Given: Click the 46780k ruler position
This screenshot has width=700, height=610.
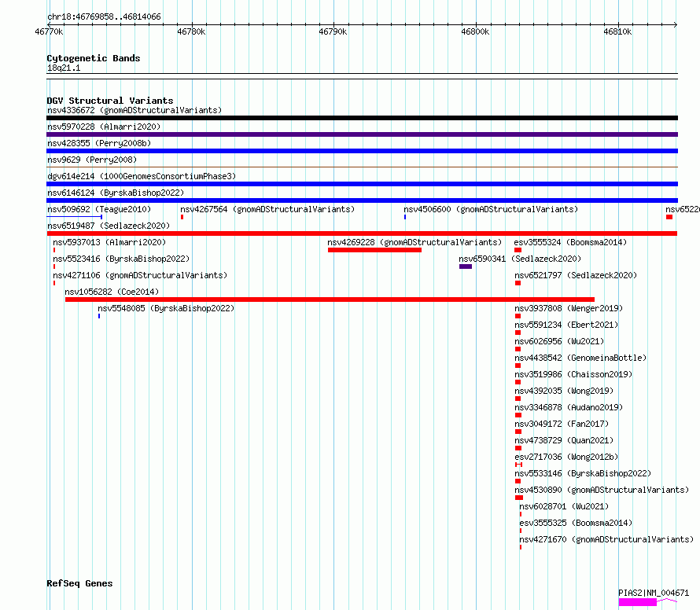Looking at the screenshot, I should pyautogui.click(x=191, y=31).
